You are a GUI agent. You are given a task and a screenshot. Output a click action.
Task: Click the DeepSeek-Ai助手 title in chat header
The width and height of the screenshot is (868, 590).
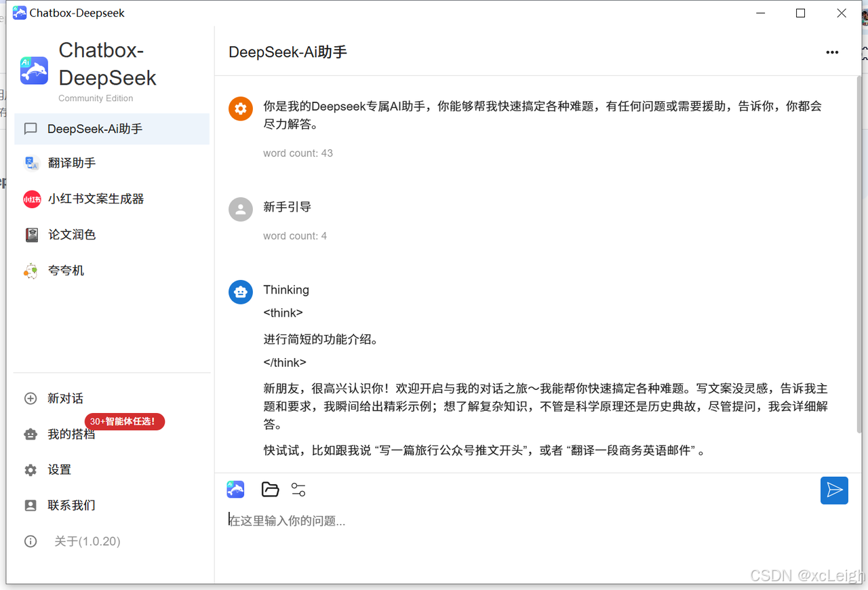point(288,52)
